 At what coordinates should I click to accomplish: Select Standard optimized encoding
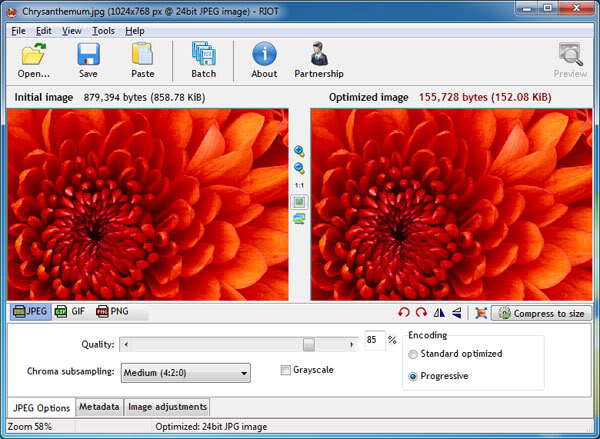coord(414,354)
